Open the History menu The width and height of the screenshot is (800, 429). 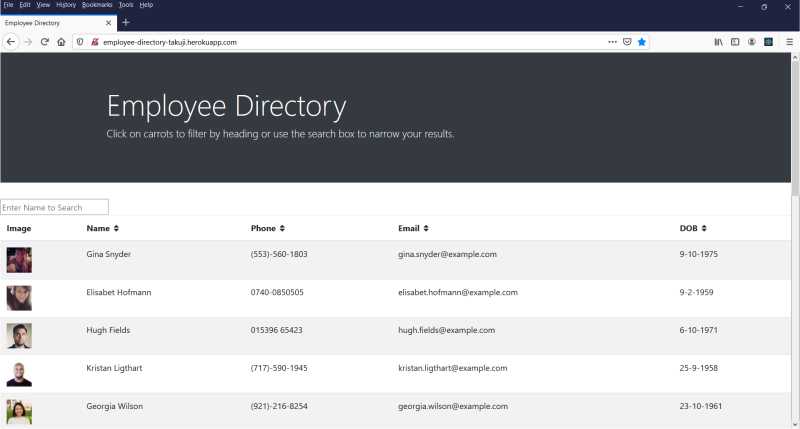[x=66, y=5]
